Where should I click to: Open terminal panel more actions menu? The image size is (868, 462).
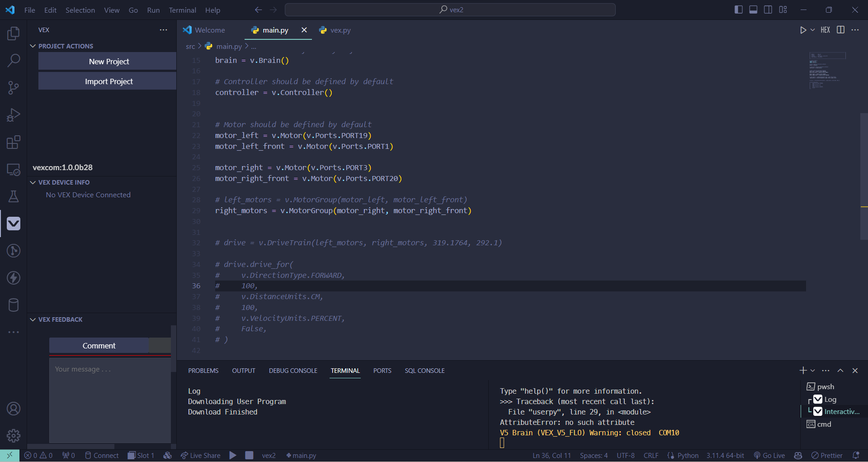(x=826, y=370)
